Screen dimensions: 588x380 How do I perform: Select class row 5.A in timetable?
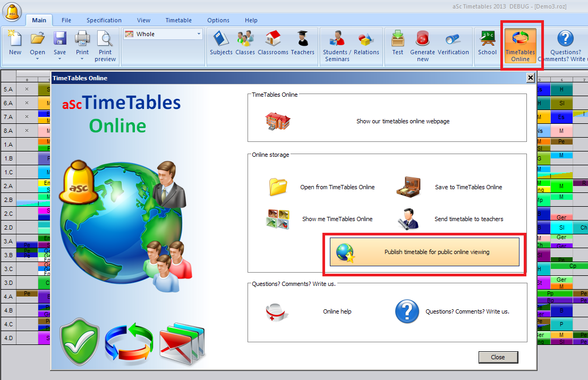pos(8,89)
